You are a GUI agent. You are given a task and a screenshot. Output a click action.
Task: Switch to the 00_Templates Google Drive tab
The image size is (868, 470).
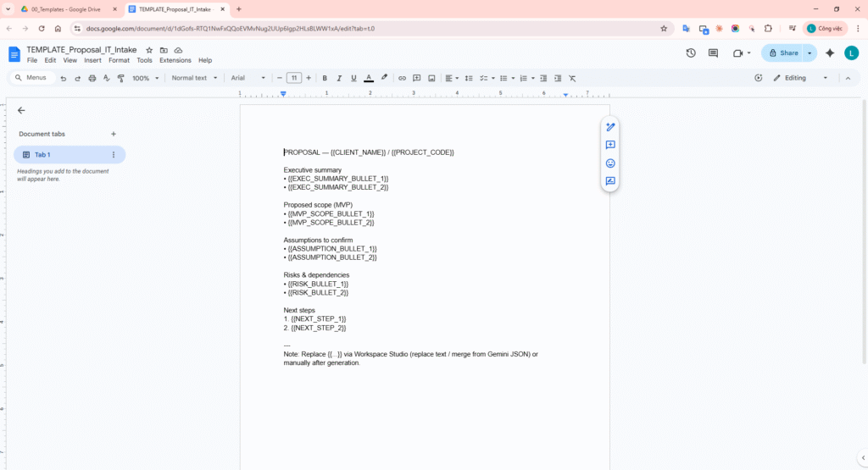click(x=62, y=8)
